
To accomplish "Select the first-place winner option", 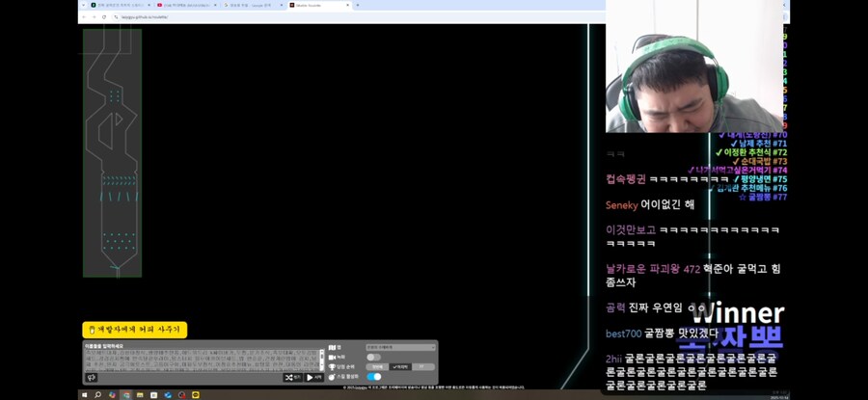I will point(378,366).
